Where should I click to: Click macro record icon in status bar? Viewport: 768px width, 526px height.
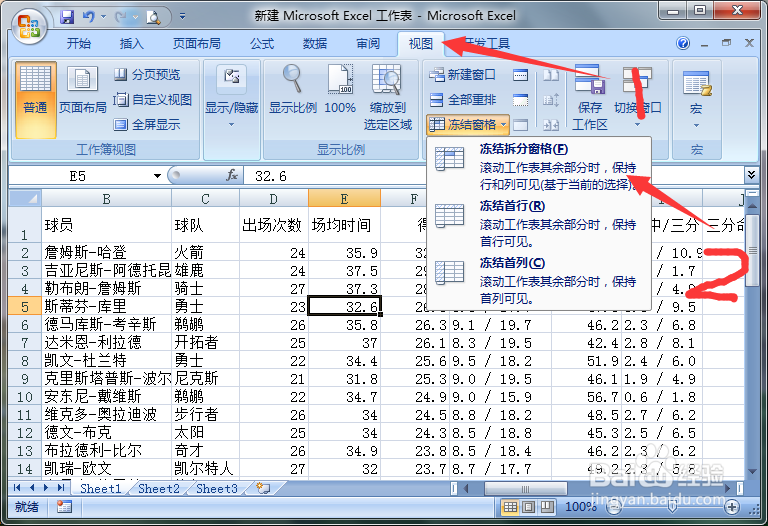[x=64, y=507]
